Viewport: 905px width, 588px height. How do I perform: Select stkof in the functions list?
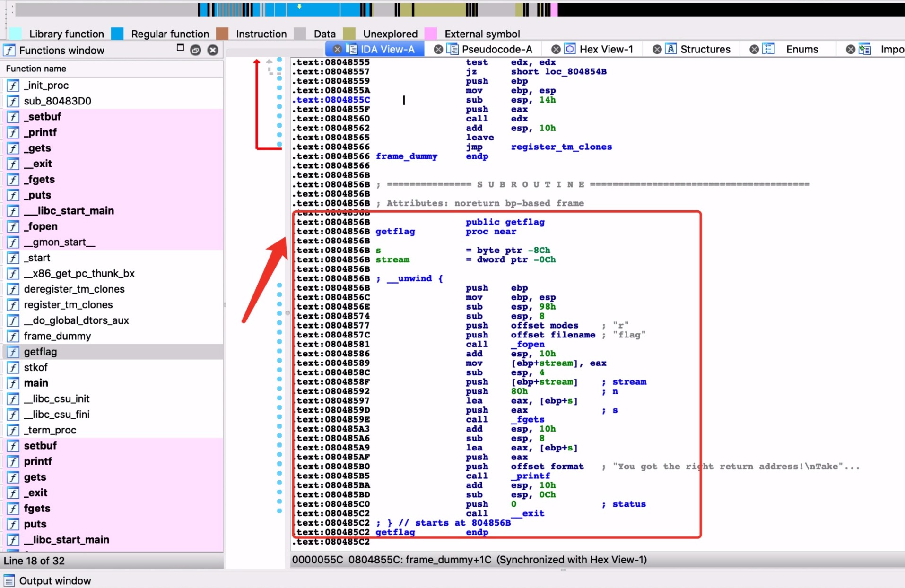(x=36, y=368)
